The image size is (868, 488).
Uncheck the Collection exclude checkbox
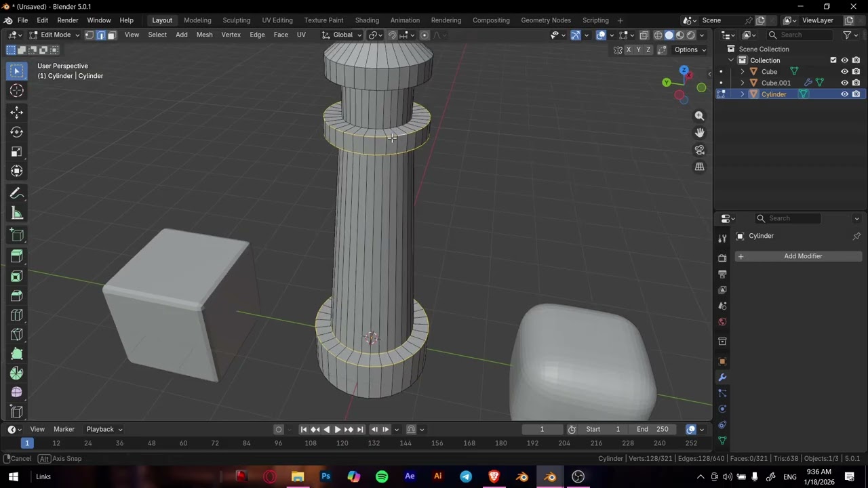tap(833, 60)
